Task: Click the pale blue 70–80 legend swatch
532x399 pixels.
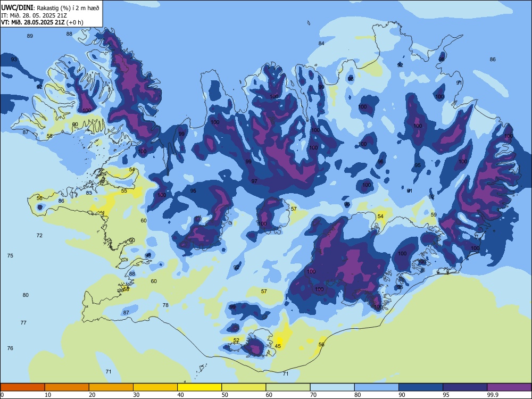Action: click(x=332, y=387)
